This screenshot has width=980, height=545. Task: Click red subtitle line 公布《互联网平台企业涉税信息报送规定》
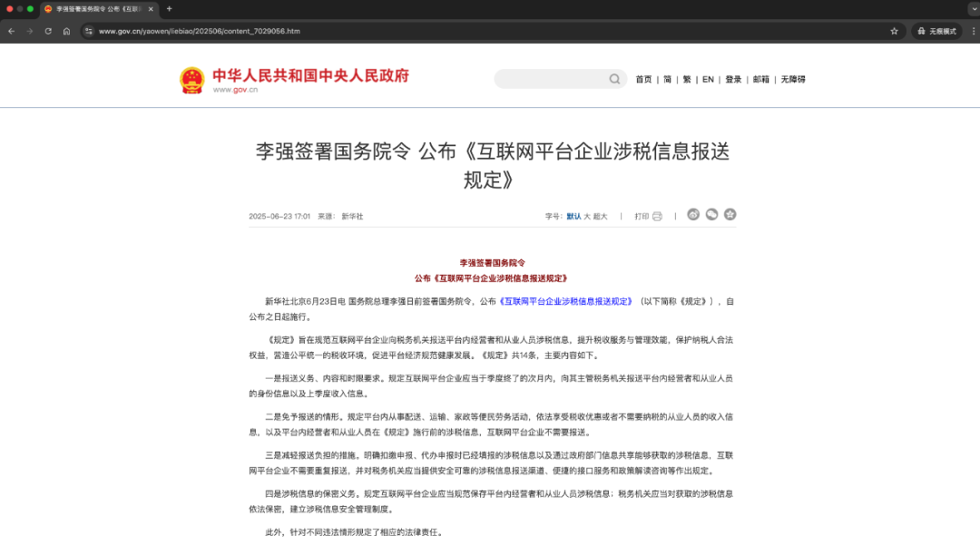pyautogui.click(x=491, y=278)
